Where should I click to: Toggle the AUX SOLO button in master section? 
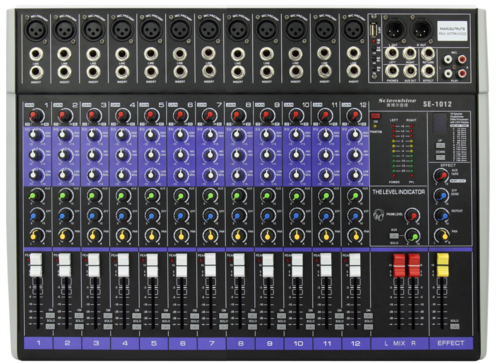(x=394, y=236)
